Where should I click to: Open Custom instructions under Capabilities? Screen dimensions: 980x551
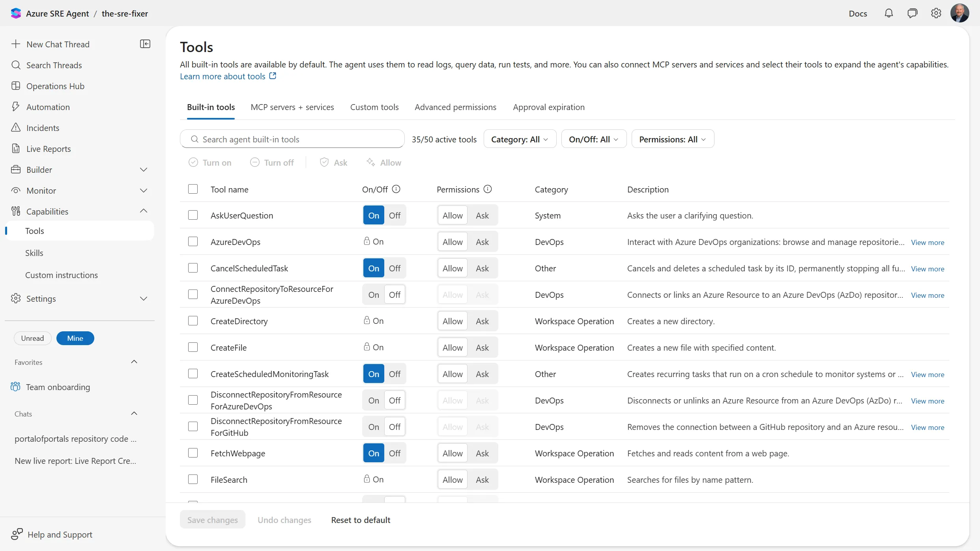(61, 275)
